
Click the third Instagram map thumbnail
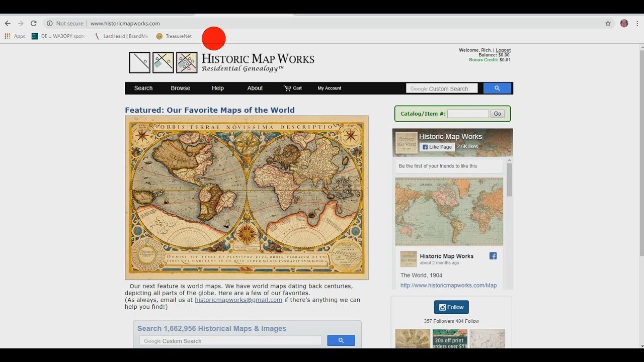(x=488, y=339)
